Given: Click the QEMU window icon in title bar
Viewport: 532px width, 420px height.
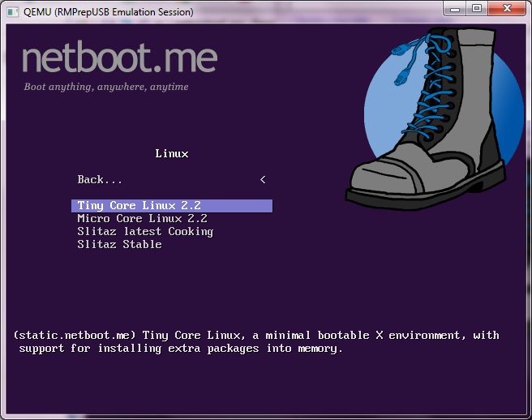Looking at the screenshot, I should pos(13,12).
